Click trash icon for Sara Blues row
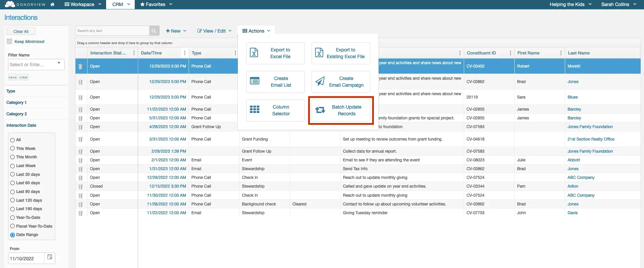The width and height of the screenshot is (644, 268). click(x=80, y=97)
